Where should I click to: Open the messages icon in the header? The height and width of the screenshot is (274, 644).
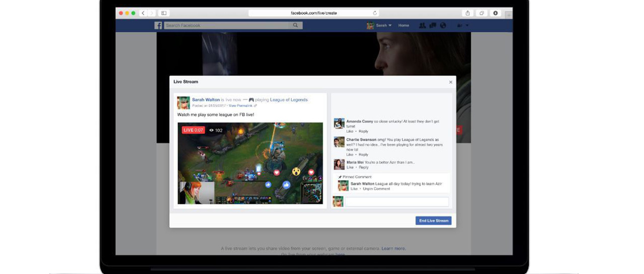point(433,26)
